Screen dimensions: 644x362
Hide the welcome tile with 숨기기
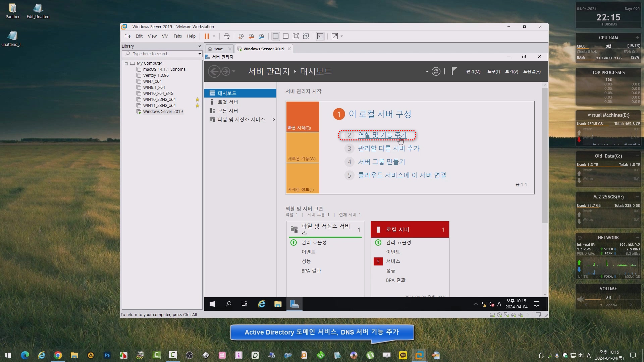(521, 185)
